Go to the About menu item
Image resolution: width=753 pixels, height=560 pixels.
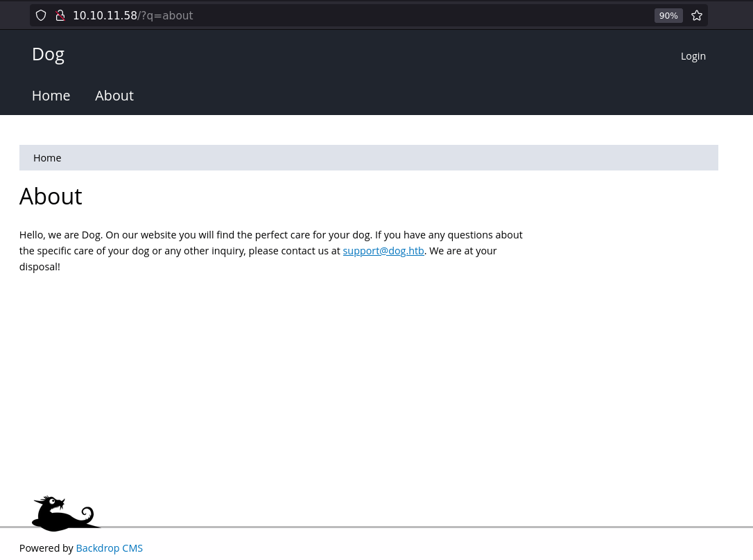(114, 96)
